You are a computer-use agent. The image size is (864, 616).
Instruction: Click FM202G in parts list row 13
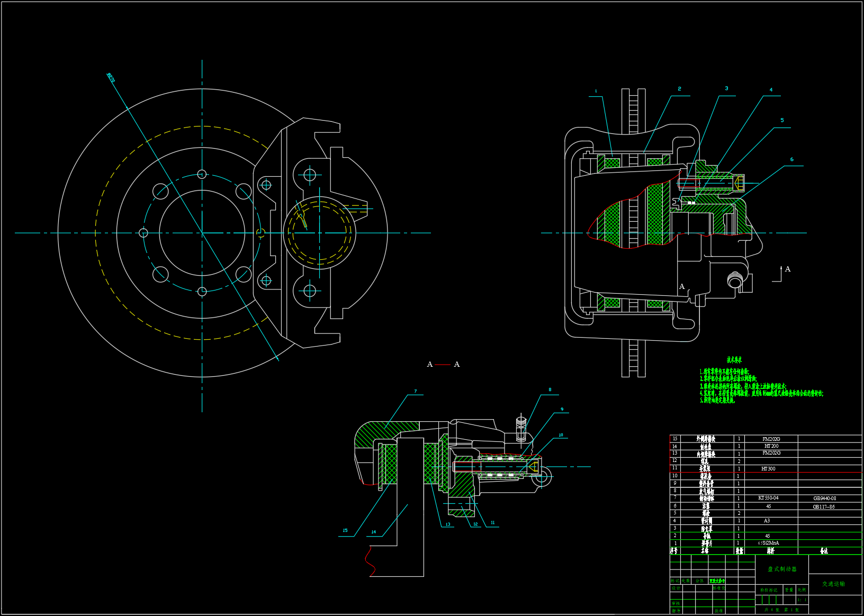771,453
